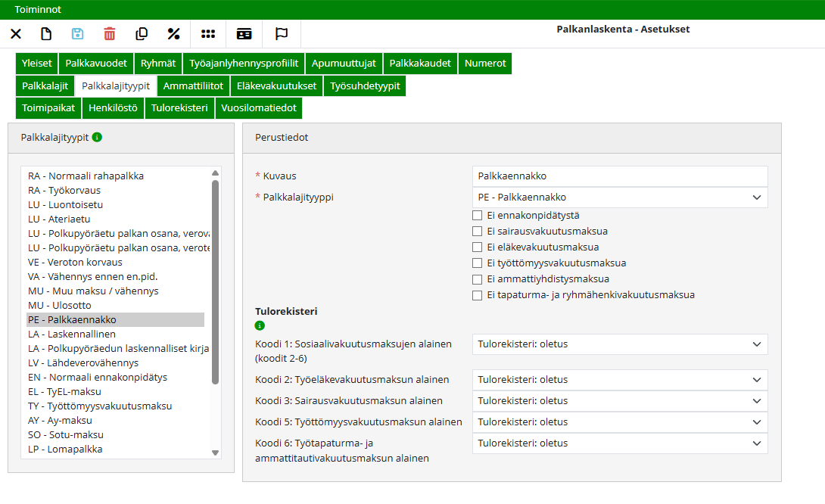The width and height of the screenshot is (825, 504).
Task: Click the ID card toolbar icon
Action: (x=244, y=33)
